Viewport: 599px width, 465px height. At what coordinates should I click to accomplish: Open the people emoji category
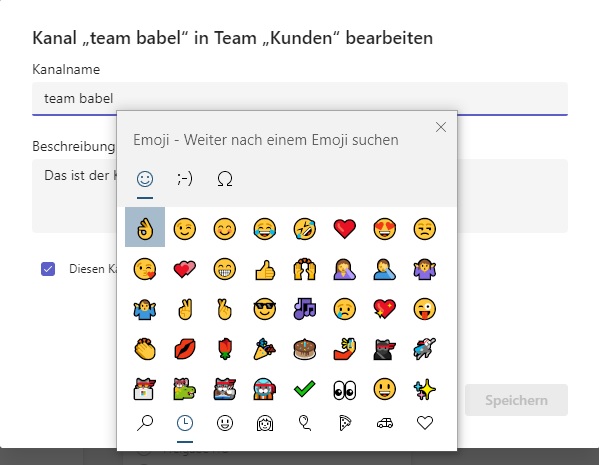265,423
